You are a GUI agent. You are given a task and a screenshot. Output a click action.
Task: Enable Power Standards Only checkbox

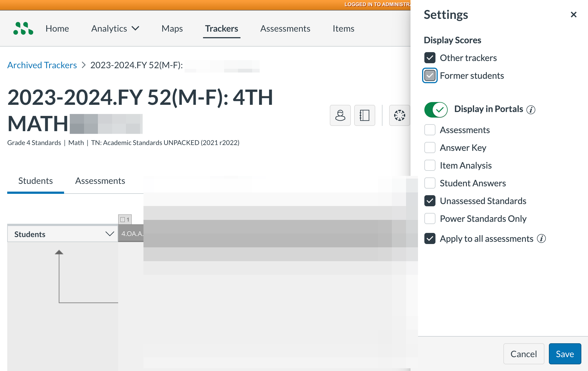pyautogui.click(x=430, y=218)
